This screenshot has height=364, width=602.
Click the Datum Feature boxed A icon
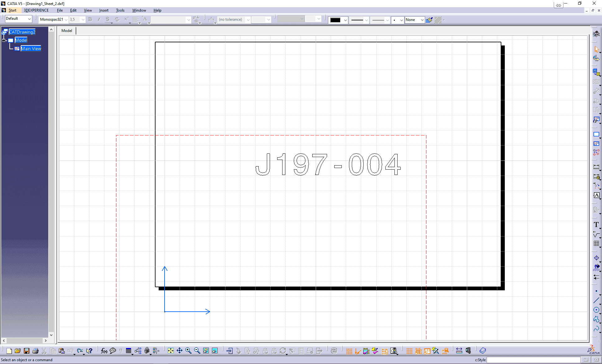[596, 195]
